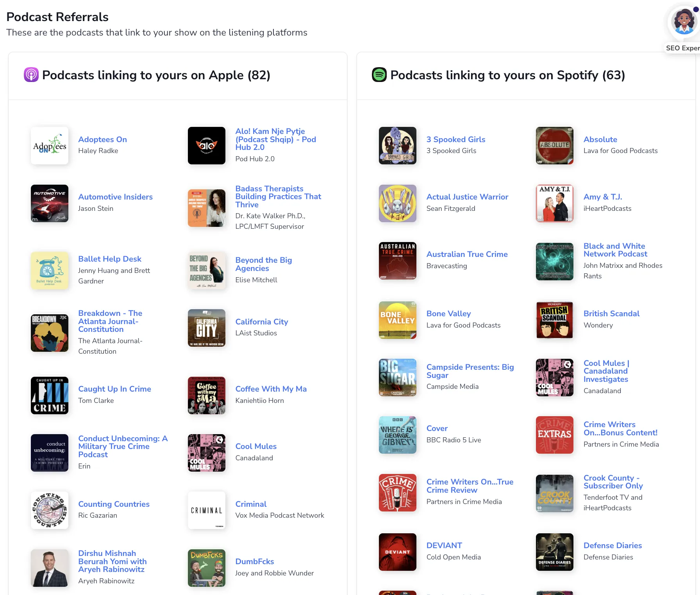Open the British Scandal cover
The width and height of the screenshot is (700, 595).
click(x=555, y=320)
